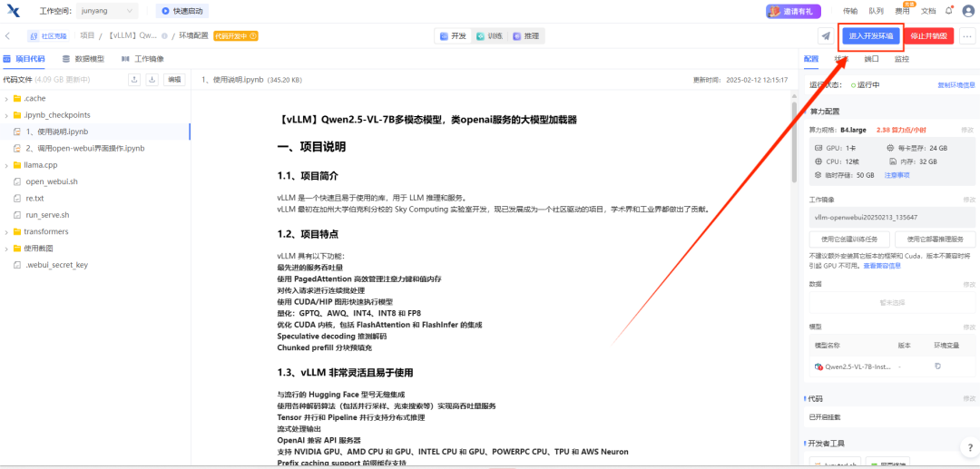This screenshot has width=980, height=469.
Task: Open the notification bell
Action: click(949, 10)
